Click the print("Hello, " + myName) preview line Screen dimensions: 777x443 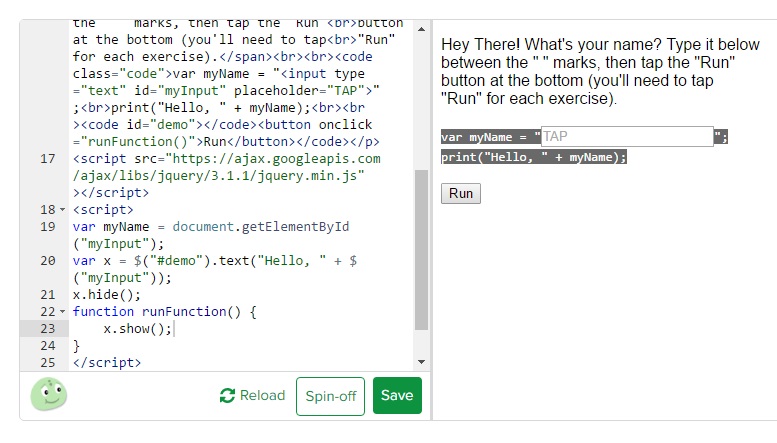pos(534,157)
